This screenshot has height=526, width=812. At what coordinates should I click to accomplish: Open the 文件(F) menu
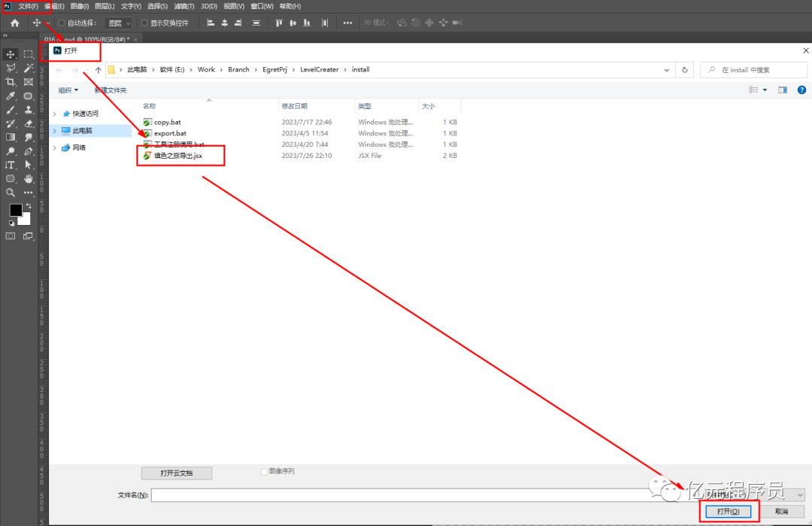pyautogui.click(x=28, y=6)
